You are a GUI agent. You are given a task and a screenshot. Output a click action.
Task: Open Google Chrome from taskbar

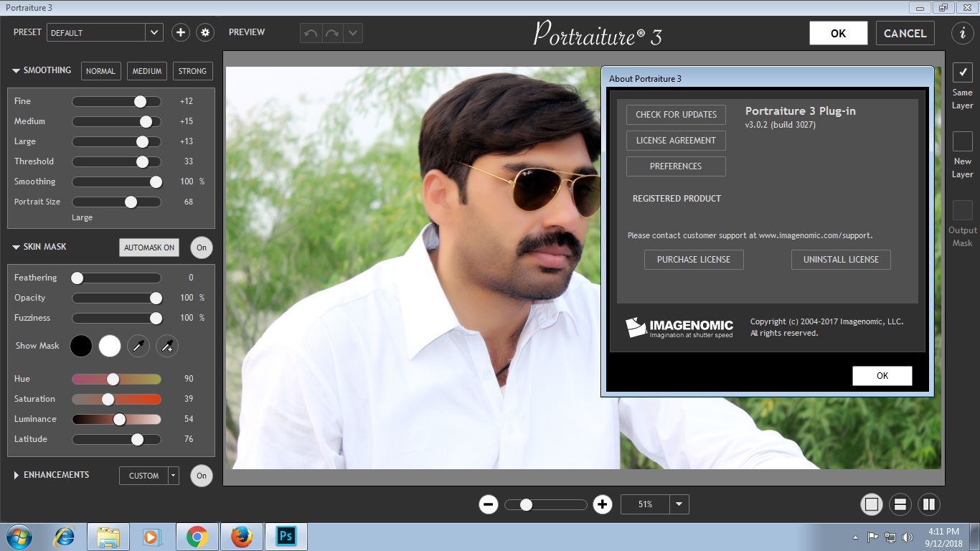point(197,537)
